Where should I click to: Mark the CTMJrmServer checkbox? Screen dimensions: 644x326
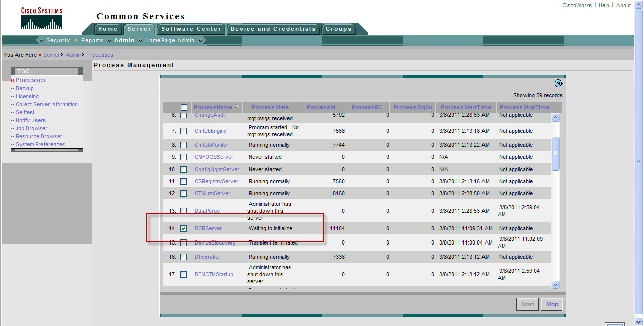tap(183, 194)
